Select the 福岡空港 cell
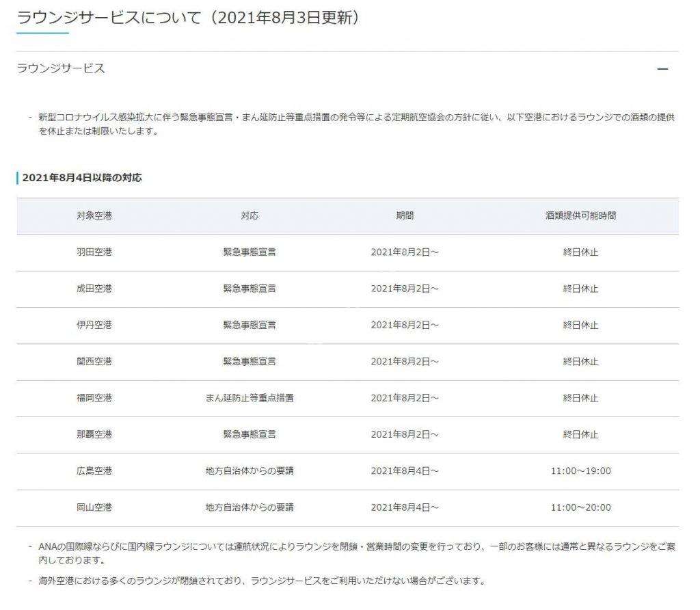 coord(94,398)
